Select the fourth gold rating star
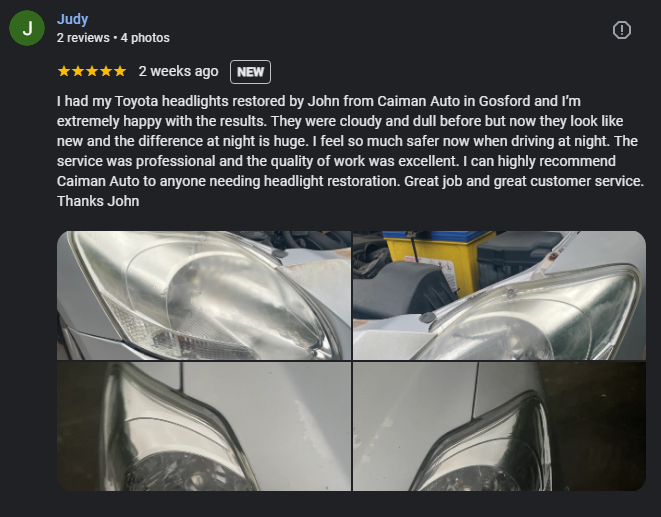The image size is (661, 517). point(106,71)
